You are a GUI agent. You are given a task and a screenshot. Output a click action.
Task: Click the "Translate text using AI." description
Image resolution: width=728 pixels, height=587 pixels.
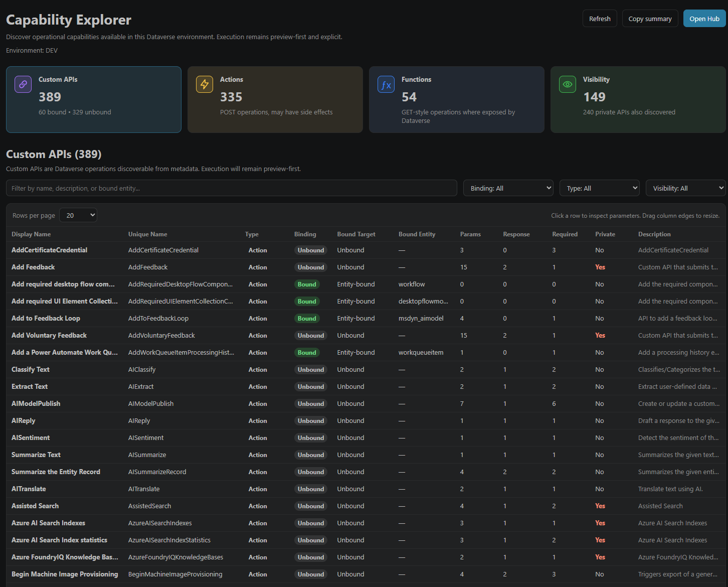[x=670, y=489]
